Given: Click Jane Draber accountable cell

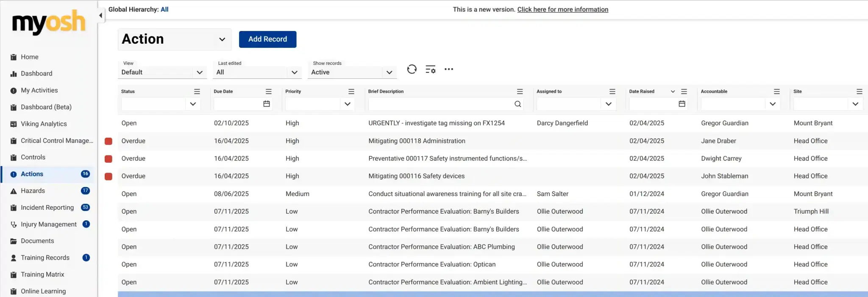Looking at the screenshot, I should pyautogui.click(x=718, y=141).
